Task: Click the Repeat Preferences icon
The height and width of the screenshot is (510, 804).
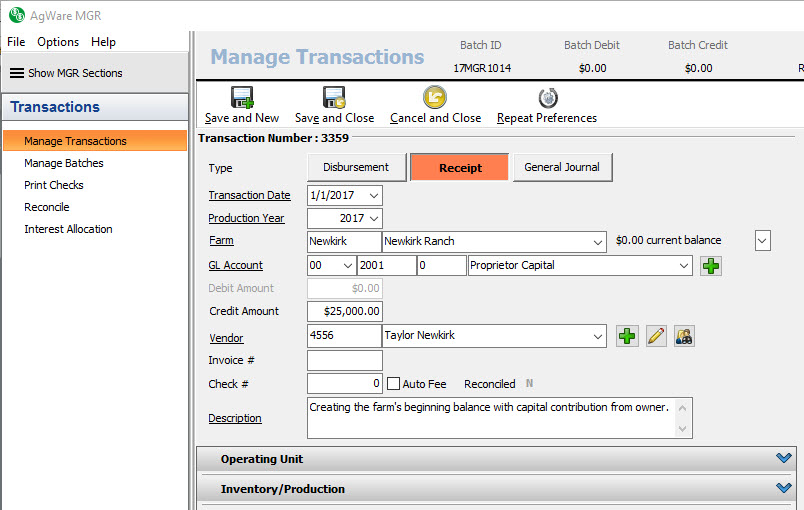Action: (547, 98)
